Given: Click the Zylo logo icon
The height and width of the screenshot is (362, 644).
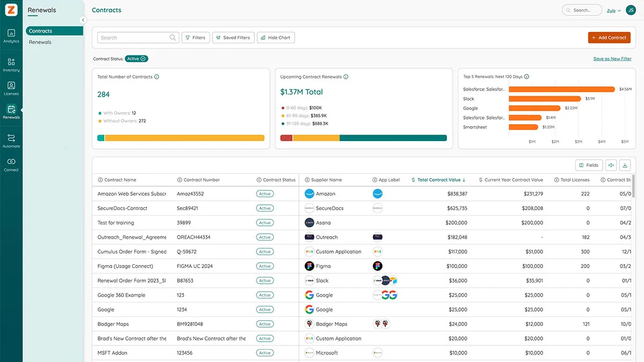Looking at the screenshot, I should tap(11, 10).
